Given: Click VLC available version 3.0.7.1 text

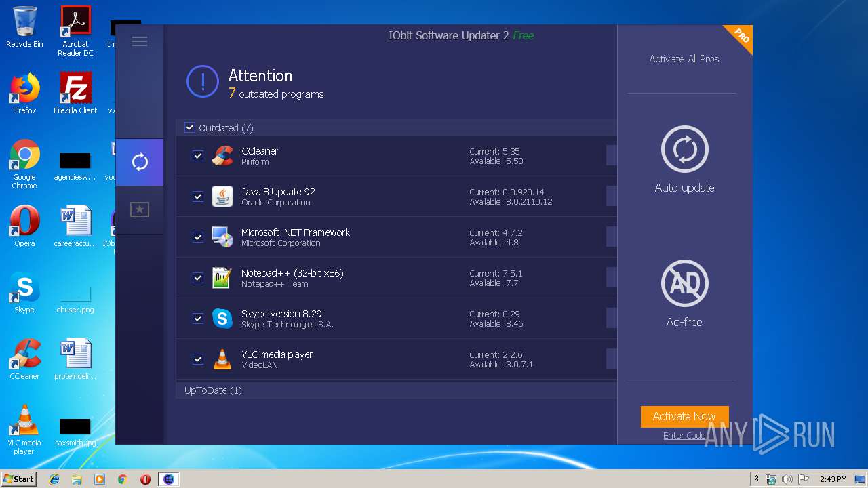Looking at the screenshot, I should (501, 365).
